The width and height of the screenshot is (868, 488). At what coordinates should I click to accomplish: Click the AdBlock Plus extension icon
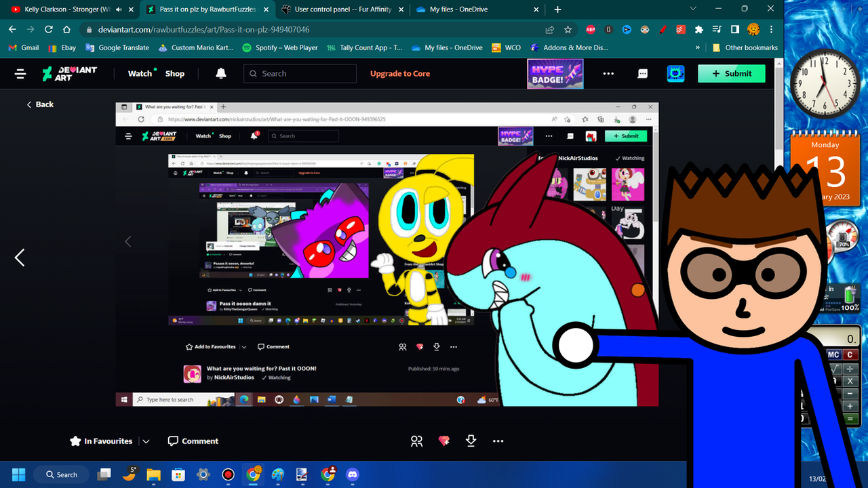591,30
